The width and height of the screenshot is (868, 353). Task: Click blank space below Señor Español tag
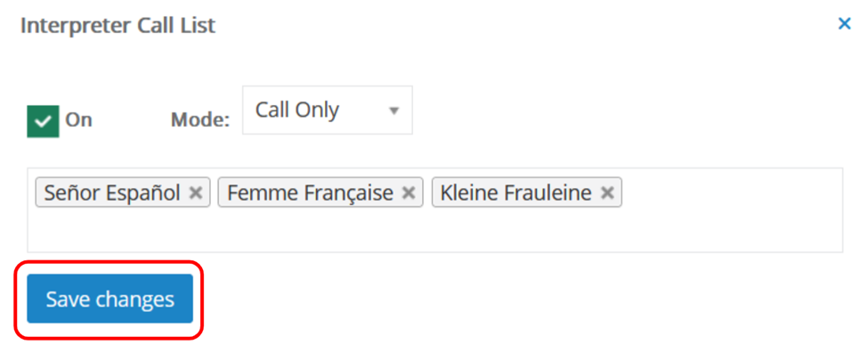click(x=123, y=230)
